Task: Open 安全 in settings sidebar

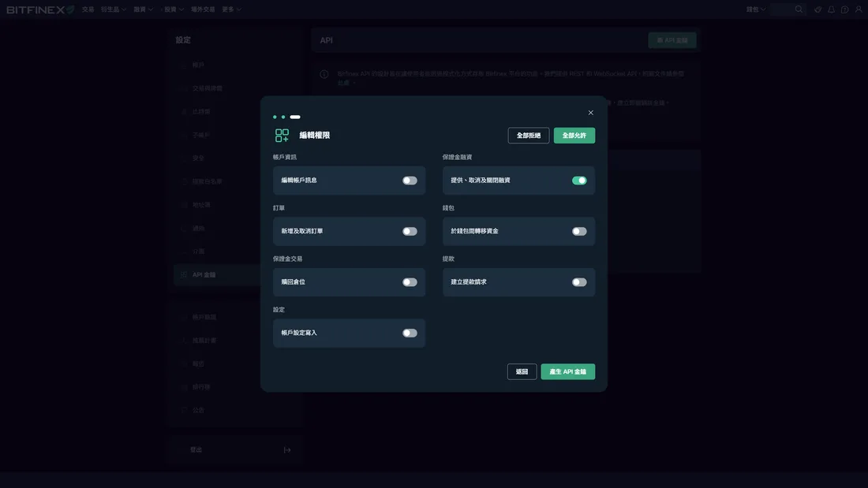Action: (198, 158)
